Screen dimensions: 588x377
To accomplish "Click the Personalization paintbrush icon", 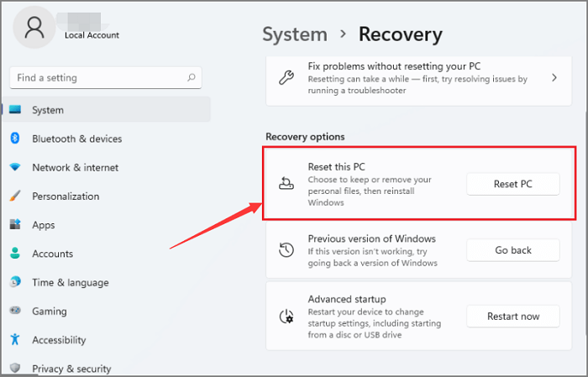I will pyautogui.click(x=15, y=196).
